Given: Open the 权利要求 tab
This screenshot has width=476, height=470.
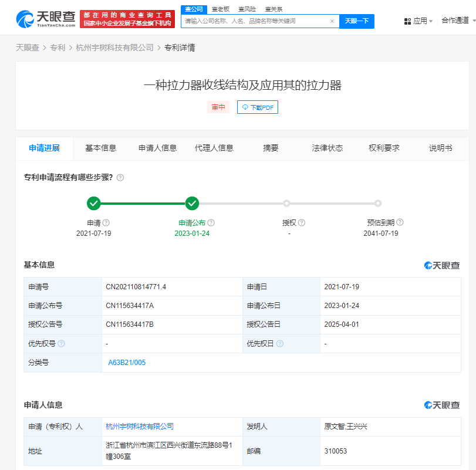Looking at the screenshot, I should tap(384, 148).
